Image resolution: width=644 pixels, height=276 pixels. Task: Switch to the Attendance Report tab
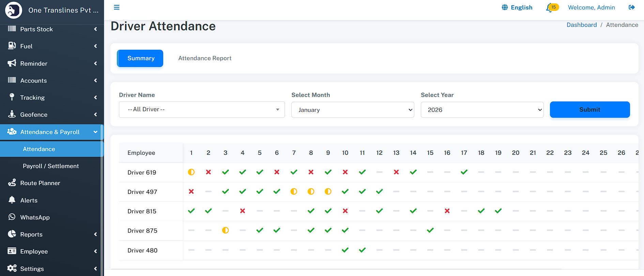click(205, 58)
